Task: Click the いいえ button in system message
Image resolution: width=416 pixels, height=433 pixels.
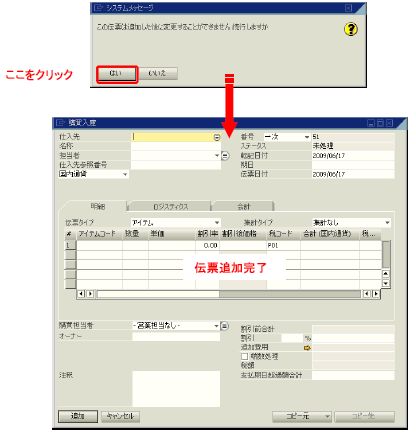Action: click(x=157, y=74)
